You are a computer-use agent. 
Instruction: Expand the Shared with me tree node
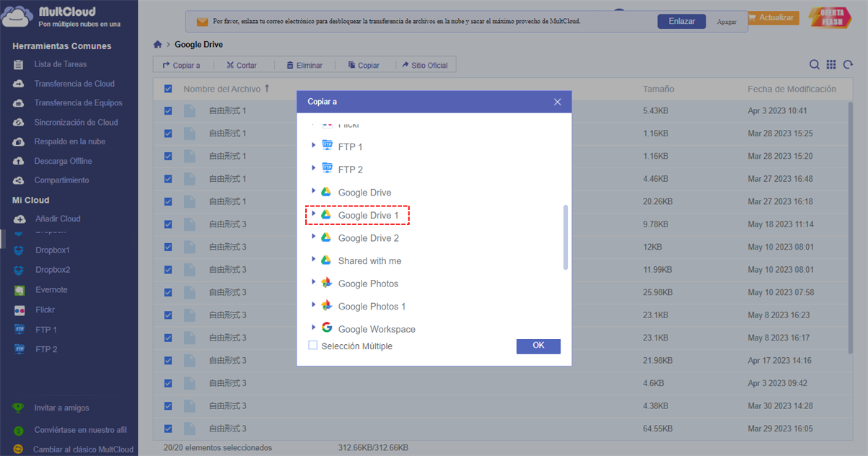pyautogui.click(x=314, y=260)
